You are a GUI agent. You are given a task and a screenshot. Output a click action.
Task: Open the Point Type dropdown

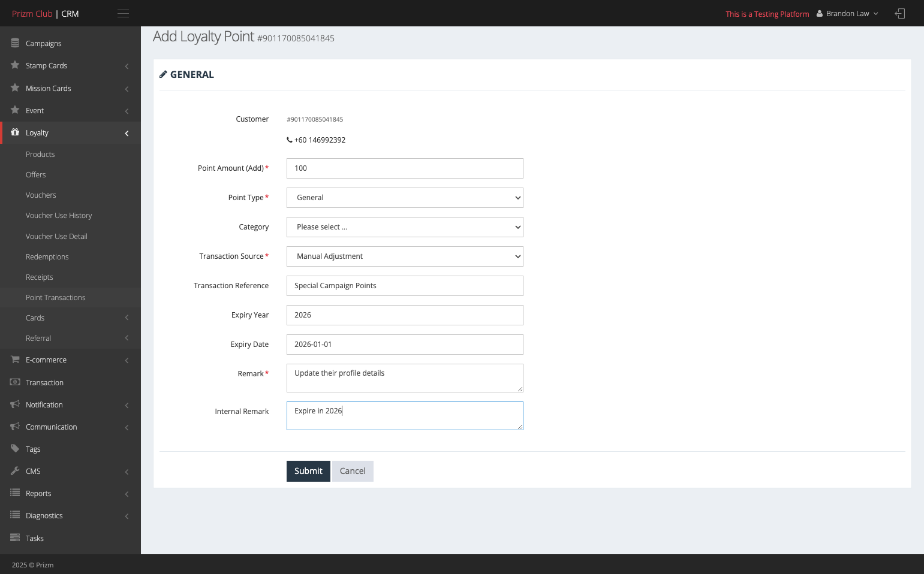(405, 198)
